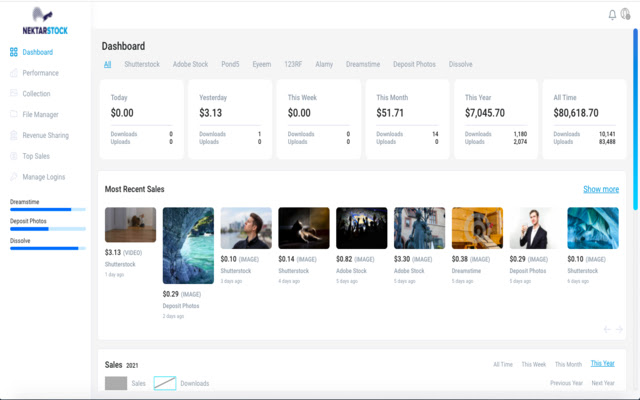Viewport: 640px width, 400px height.
Task: Click the All Time value $80,618.70
Action: [x=576, y=113]
